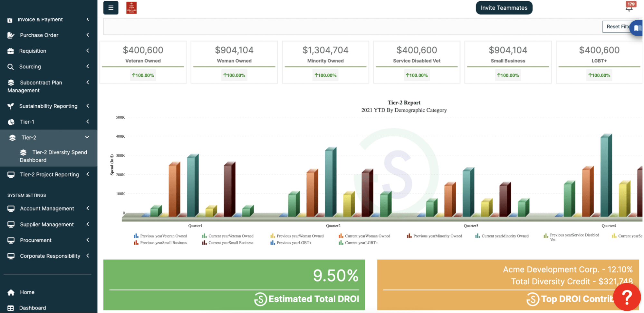This screenshot has width=644, height=313.
Task: Click the company logo thumbnail
Action: point(131,8)
